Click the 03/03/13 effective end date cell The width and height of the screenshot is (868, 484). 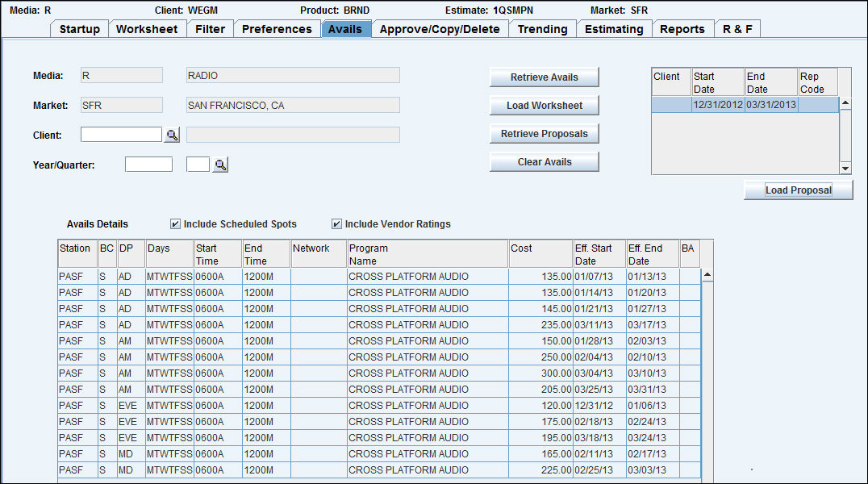point(653,469)
